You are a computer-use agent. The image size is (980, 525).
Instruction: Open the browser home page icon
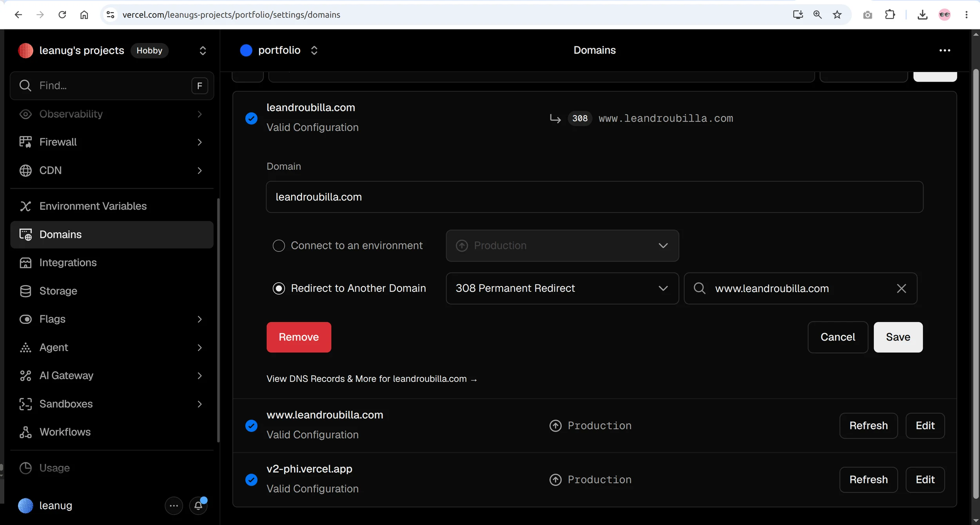tap(84, 15)
